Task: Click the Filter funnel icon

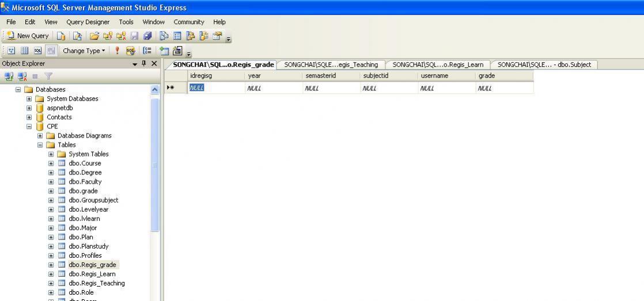Action: (48, 77)
